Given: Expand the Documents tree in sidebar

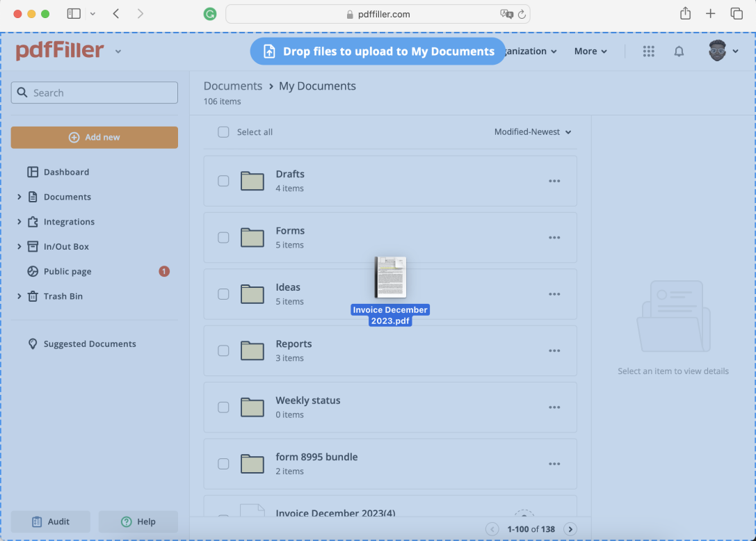Looking at the screenshot, I should [x=19, y=197].
